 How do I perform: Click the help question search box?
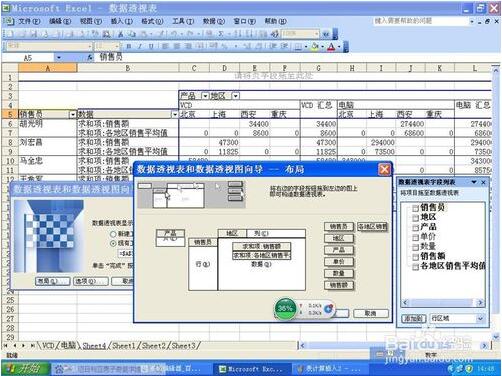click(421, 21)
